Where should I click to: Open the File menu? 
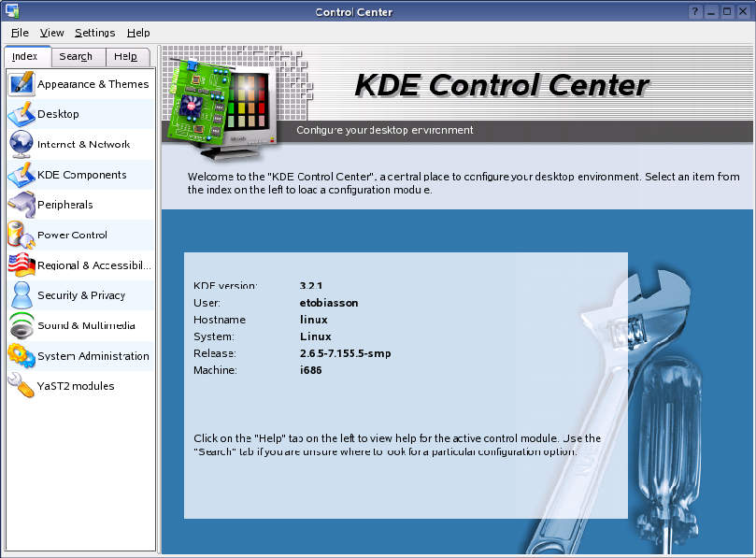click(20, 33)
